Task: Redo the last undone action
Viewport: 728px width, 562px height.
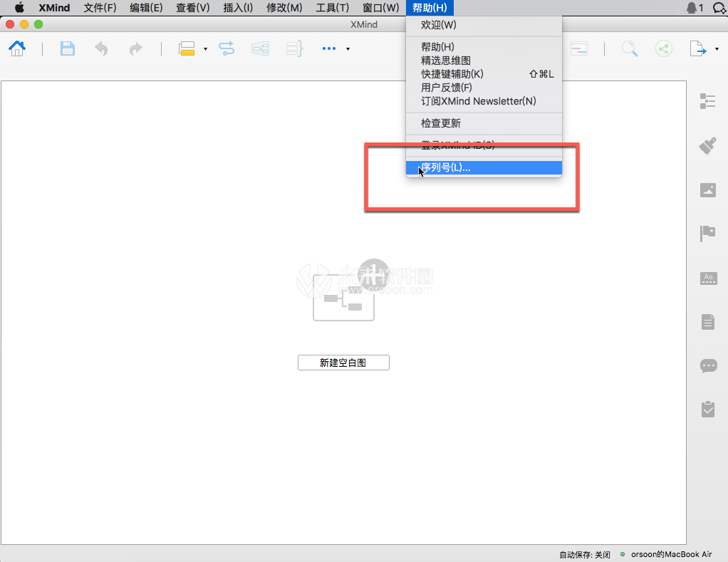Action: (x=135, y=48)
